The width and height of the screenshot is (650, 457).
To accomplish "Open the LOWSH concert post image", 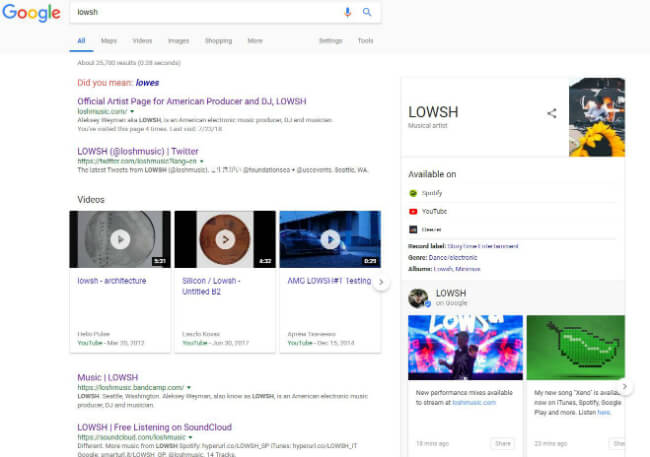I will tap(466, 348).
